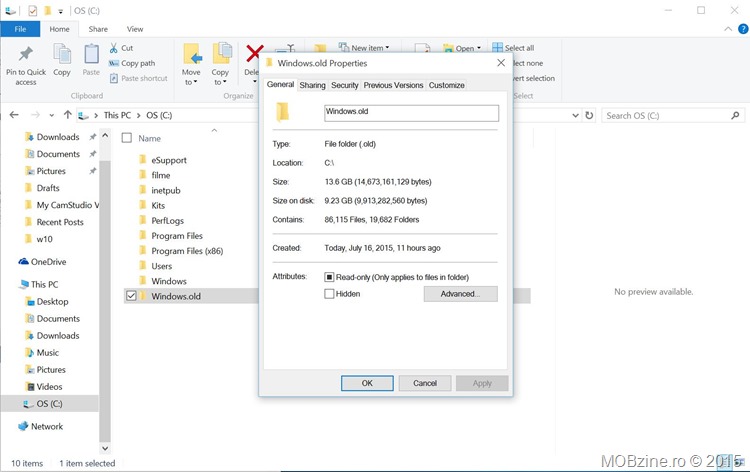Image resolution: width=750 pixels, height=472 pixels.
Task: Click the search magnifier icon
Action: tap(735, 115)
